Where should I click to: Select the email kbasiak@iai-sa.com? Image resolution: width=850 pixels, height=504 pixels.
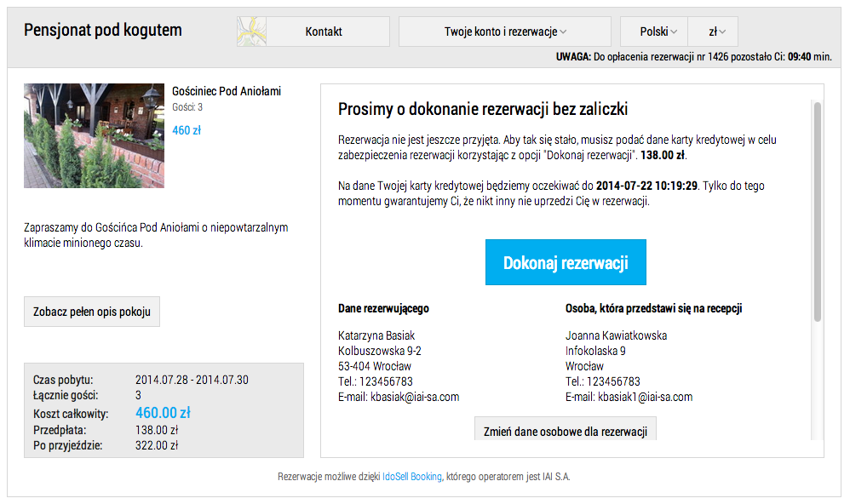(415, 398)
